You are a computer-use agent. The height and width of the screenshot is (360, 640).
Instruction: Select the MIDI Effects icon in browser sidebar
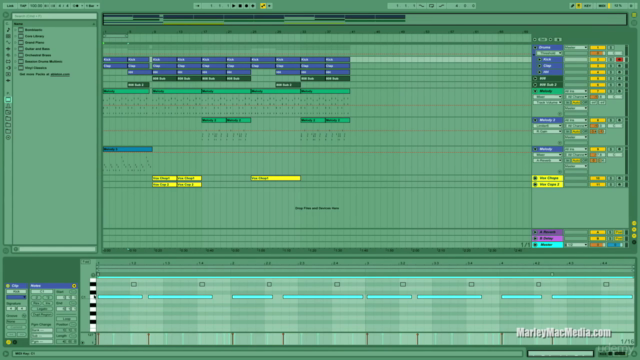[x=8, y=55]
